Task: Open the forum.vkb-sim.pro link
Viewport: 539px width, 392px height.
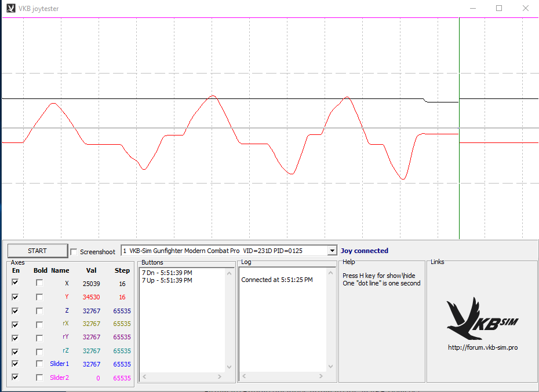Action: [482, 347]
